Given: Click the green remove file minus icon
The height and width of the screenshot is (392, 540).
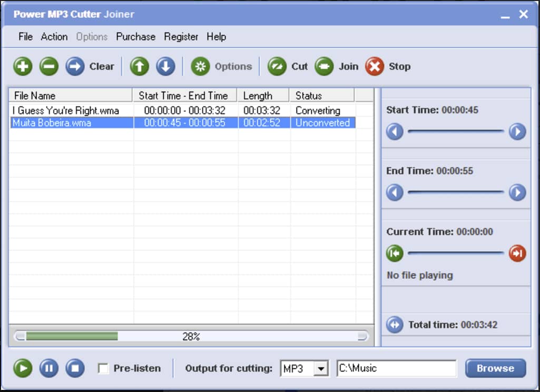Looking at the screenshot, I should pos(49,66).
